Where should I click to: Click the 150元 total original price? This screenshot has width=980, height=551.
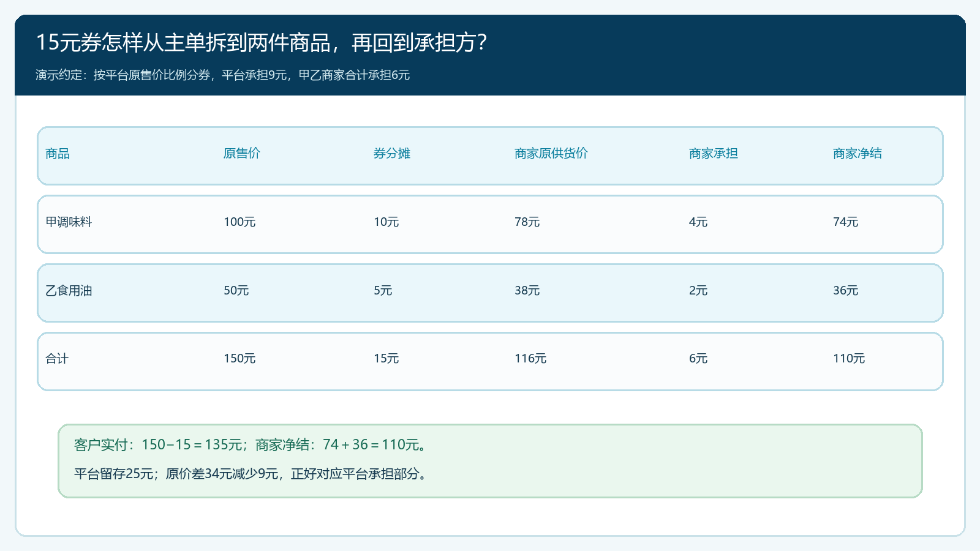click(239, 359)
